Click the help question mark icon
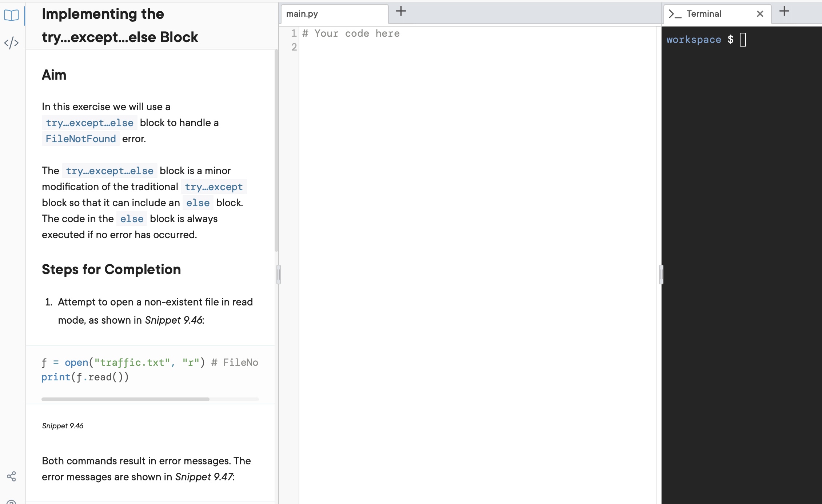The image size is (822, 504). (x=11, y=502)
